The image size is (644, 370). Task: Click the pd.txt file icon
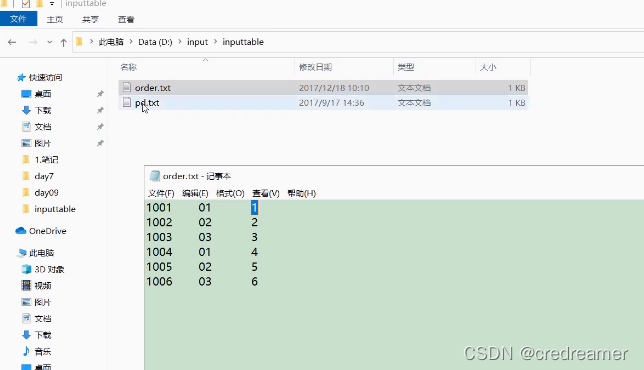tap(127, 102)
